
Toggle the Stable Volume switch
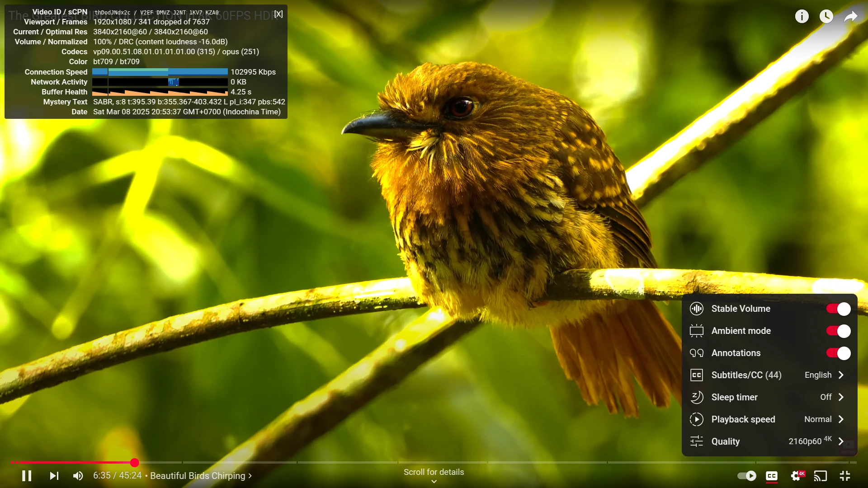point(838,309)
